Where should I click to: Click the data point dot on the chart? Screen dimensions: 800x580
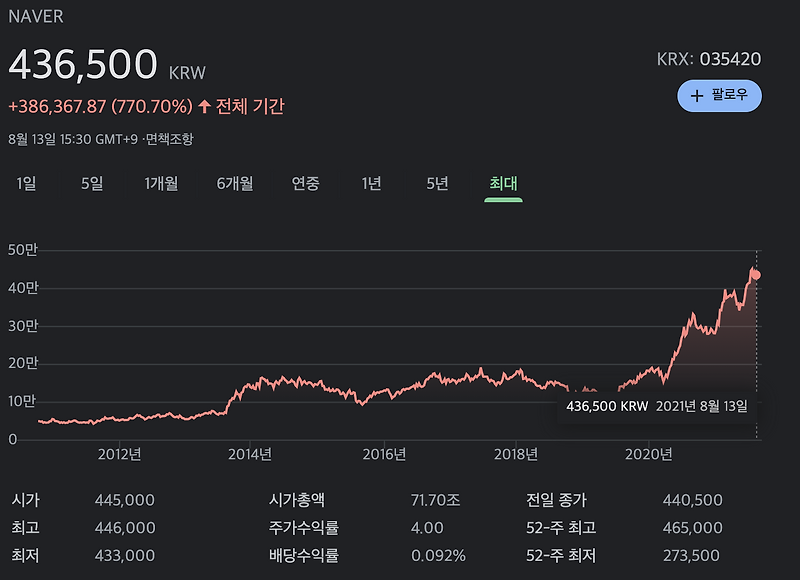(x=757, y=275)
